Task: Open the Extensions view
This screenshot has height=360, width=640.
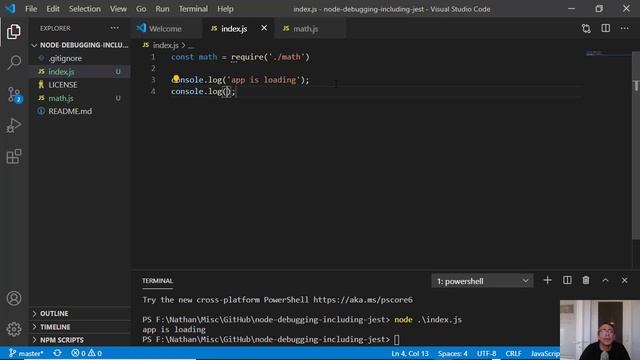Action: [x=14, y=156]
